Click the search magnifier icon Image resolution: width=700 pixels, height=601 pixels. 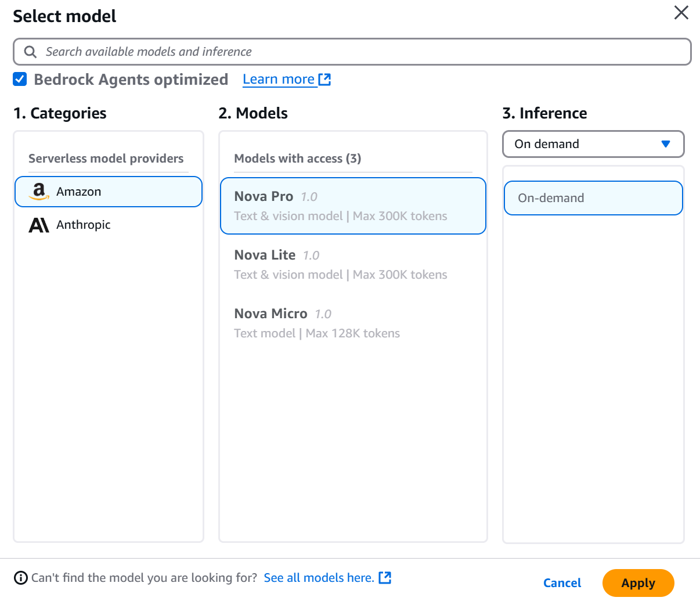[30, 52]
